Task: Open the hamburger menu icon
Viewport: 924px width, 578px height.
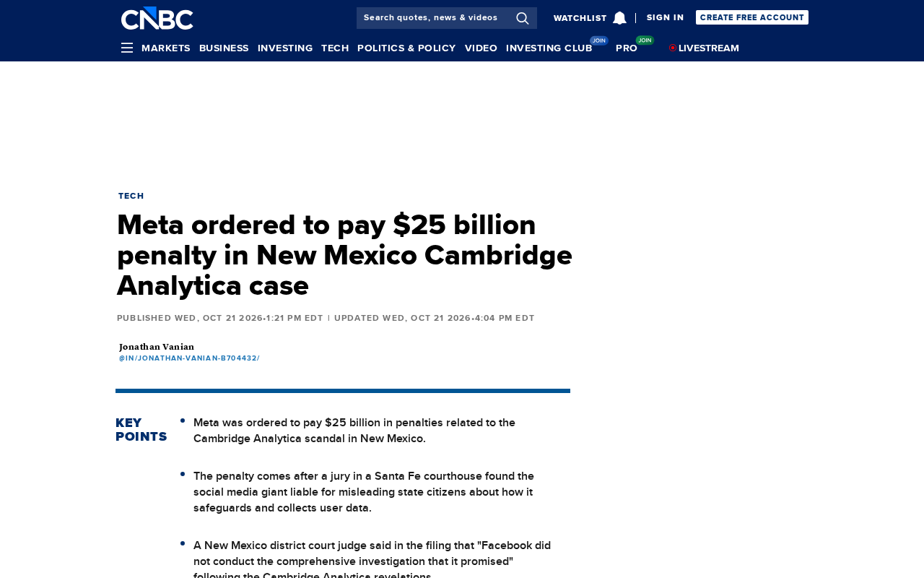Action: 127,48
